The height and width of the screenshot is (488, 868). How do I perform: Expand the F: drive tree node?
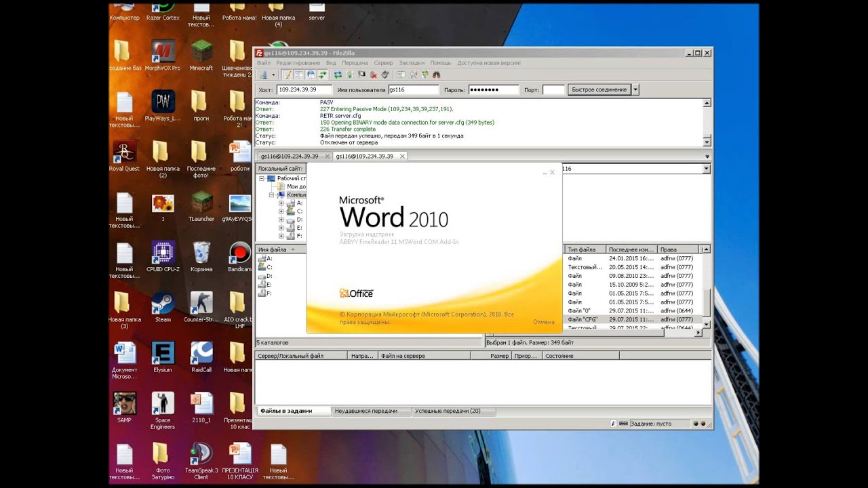tap(281, 236)
